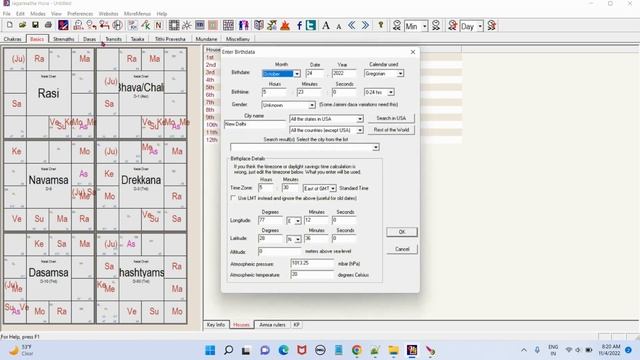This screenshot has height=360, width=640.
Task: Open the Longitude E/W direction dropdown
Action: (298, 221)
